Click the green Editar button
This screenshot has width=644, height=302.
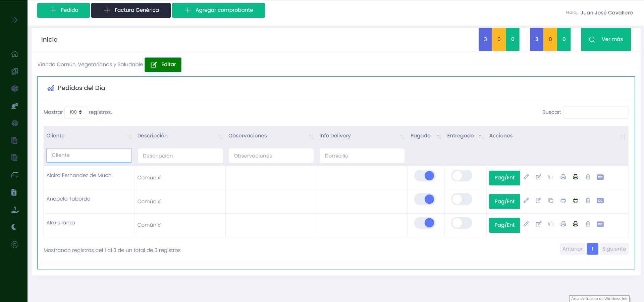click(163, 64)
